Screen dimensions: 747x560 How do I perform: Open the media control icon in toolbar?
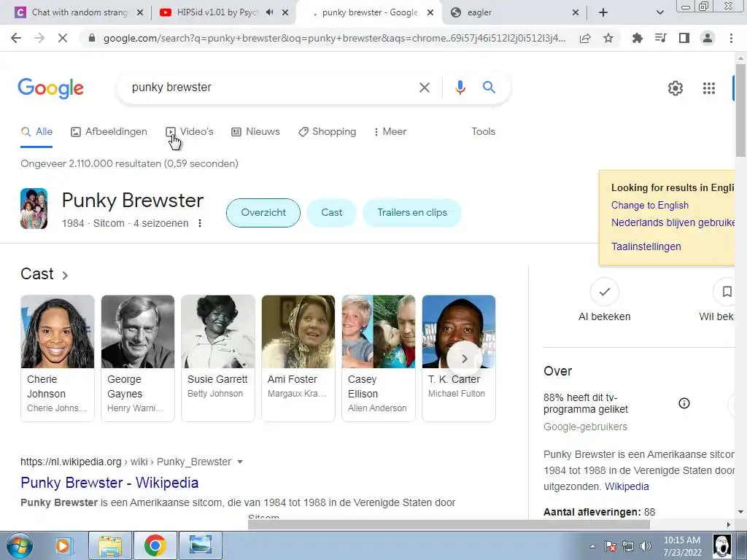click(661, 38)
